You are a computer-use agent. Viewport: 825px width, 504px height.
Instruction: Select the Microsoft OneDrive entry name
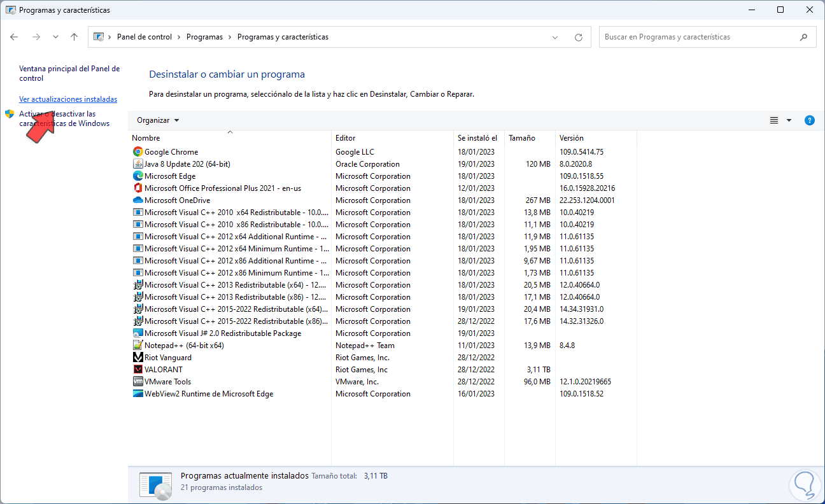click(177, 200)
